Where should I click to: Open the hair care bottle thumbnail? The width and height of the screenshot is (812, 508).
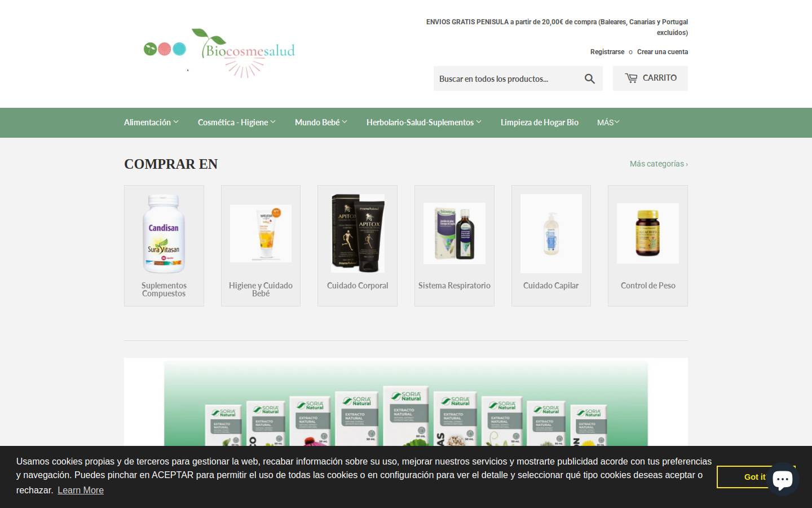(x=551, y=234)
